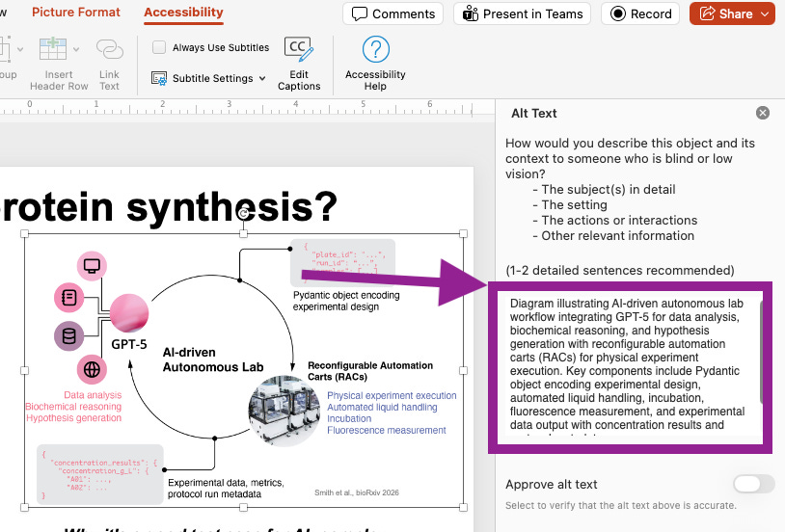Enable Always Use Subtitles checkbox
This screenshot has width=785, height=532.
159,47
